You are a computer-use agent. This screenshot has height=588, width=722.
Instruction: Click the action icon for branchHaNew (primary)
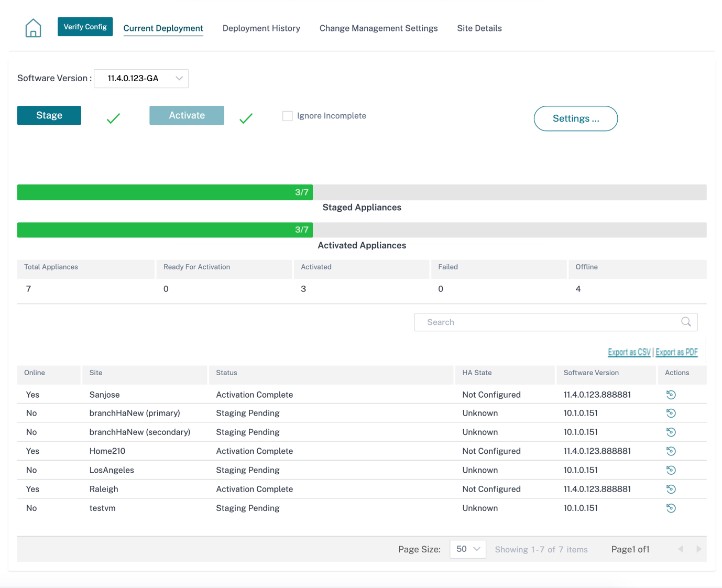click(671, 413)
